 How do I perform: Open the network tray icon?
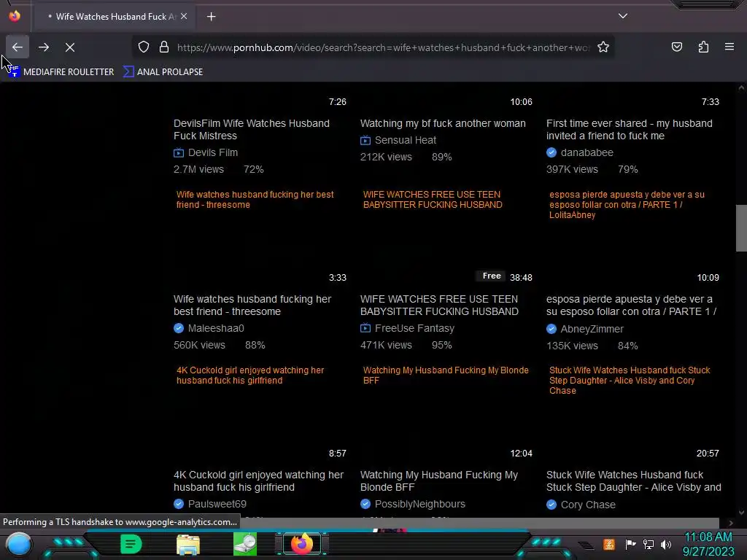coord(648,544)
